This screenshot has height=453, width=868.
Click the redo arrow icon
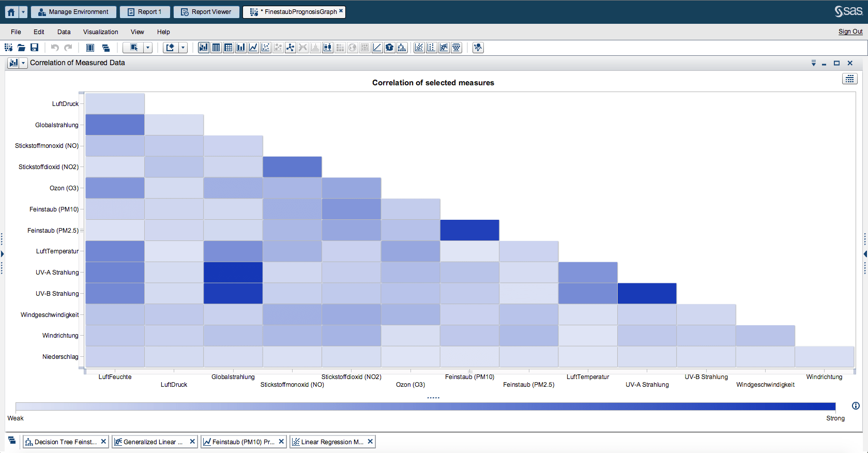pyautogui.click(x=68, y=48)
